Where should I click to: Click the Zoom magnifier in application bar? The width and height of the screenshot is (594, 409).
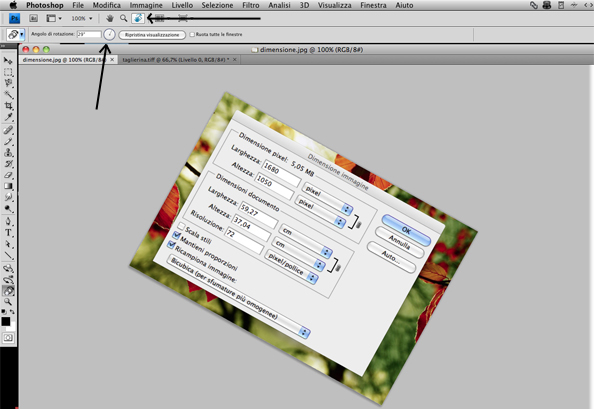[123, 18]
